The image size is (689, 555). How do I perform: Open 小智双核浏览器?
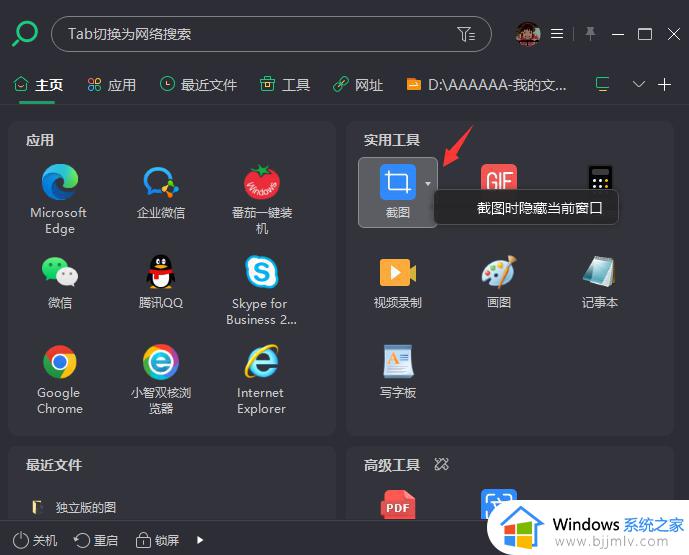pos(160,380)
